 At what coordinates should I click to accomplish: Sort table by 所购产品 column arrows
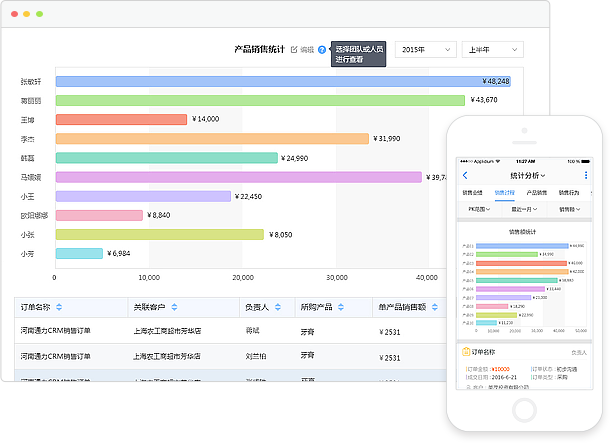pyautogui.click(x=342, y=307)
